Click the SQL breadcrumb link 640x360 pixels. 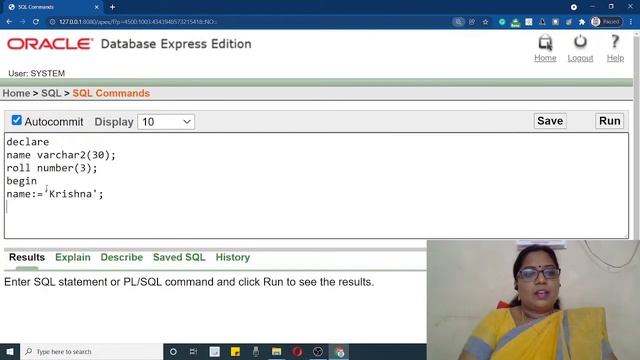[x=51, y=93]
